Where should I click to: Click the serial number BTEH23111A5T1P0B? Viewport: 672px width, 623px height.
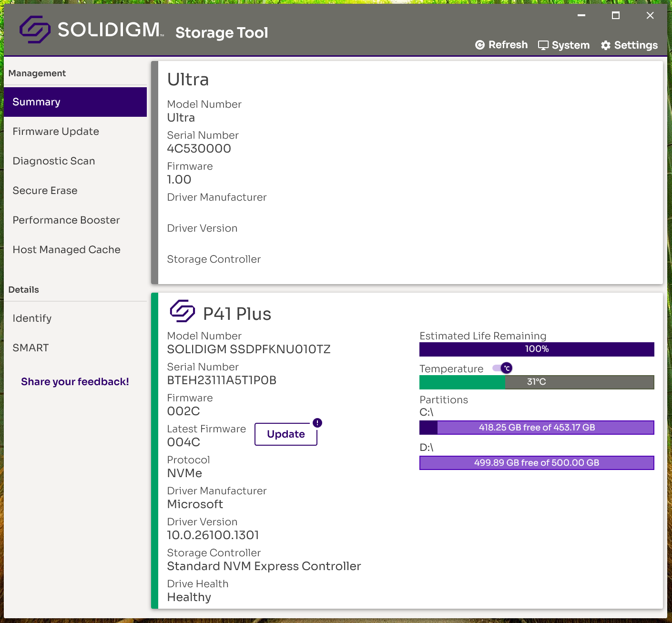[x=222, y=380]
